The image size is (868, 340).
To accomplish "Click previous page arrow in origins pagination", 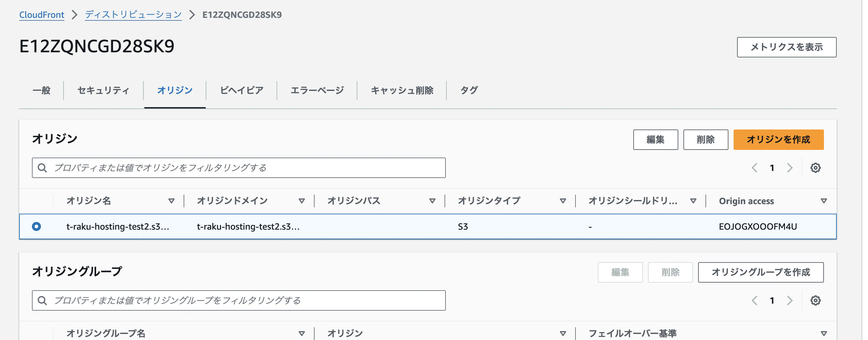I will (x=754, y=167).
